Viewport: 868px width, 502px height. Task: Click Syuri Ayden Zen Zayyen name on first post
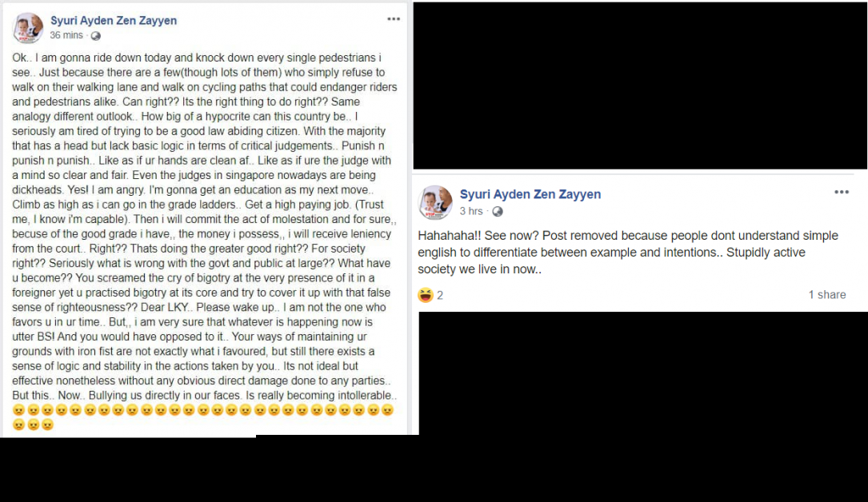[114, 20]
